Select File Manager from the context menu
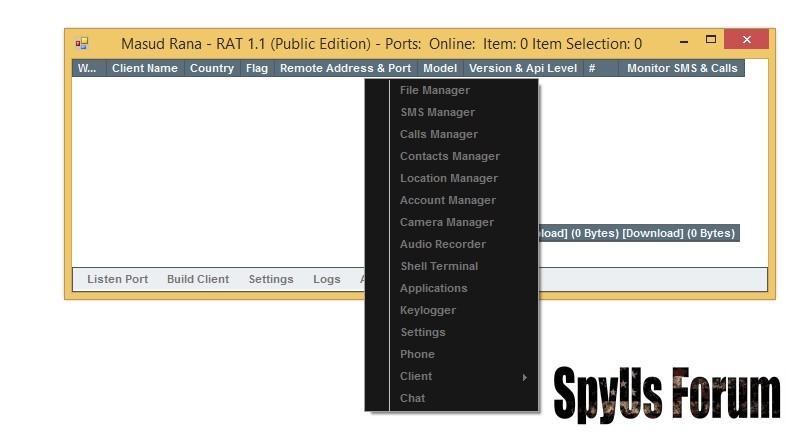The height and width of the screenshot is (436, 796). tap(434, 91)
